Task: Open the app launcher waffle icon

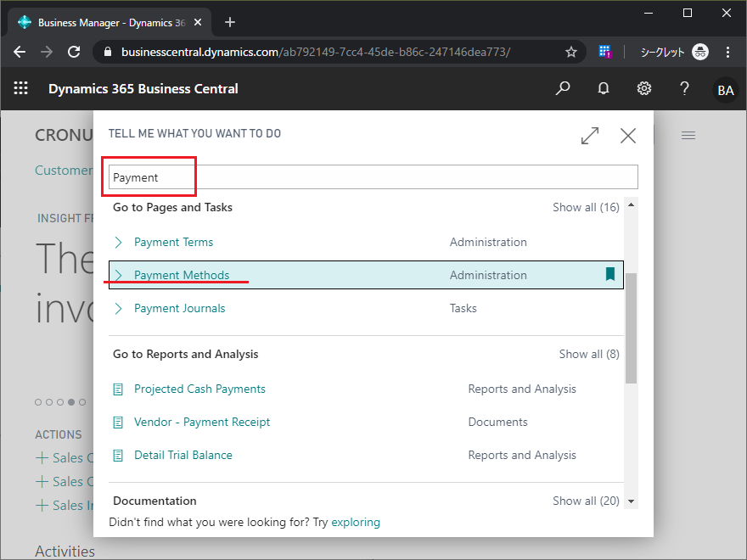Action: pos(20,88)
